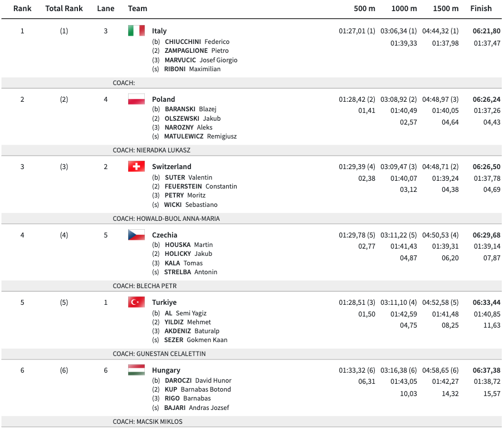Screen dimensions: 504x430
Task: Click Italy's finish time 06:21,80
Action: (x=486, y=31)
